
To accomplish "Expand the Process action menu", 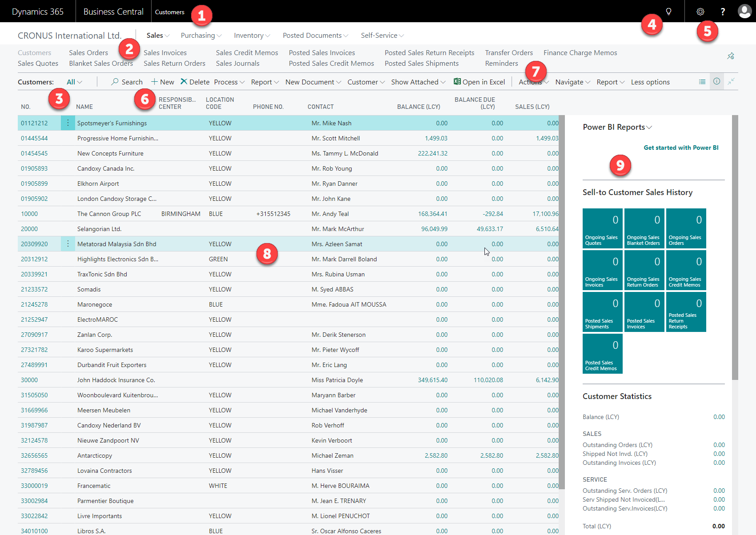I will (x=229, y=82).
